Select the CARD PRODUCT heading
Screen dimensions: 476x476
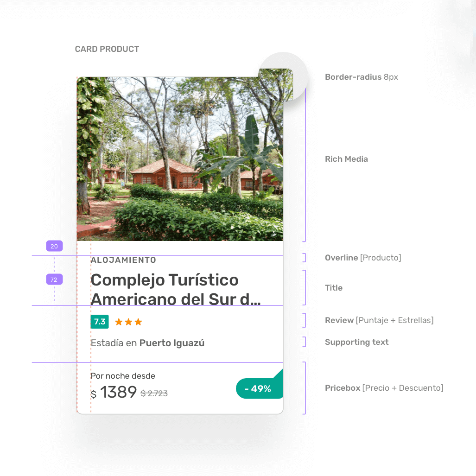coord(107,49)
